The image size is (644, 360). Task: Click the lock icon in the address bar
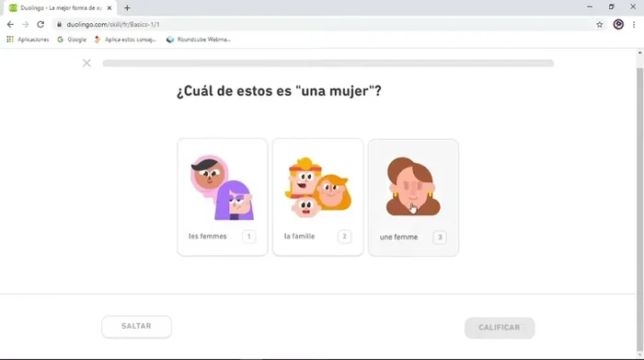(x=59, y=25)
